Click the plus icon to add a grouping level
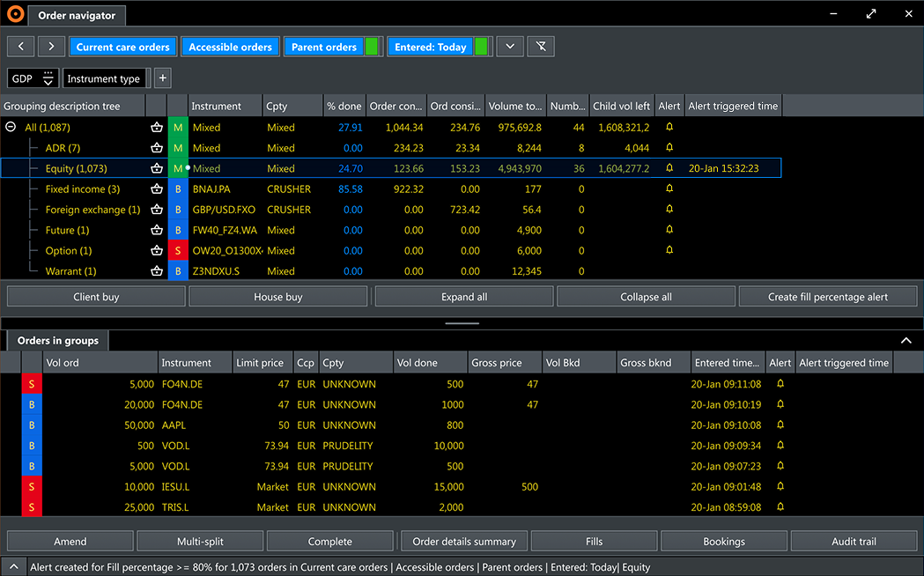924x576 pixels. point(162,78)
